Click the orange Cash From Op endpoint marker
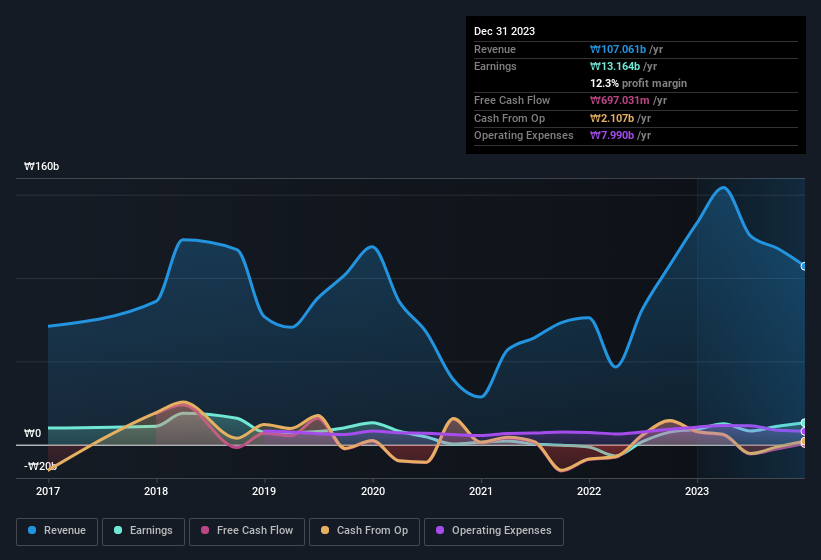 click(x=804, y=441)
